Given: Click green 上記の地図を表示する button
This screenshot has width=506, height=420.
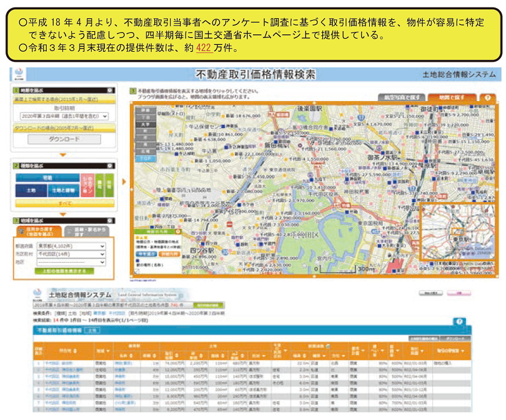Looking at the screenshot, I should [x=64, y=271].
